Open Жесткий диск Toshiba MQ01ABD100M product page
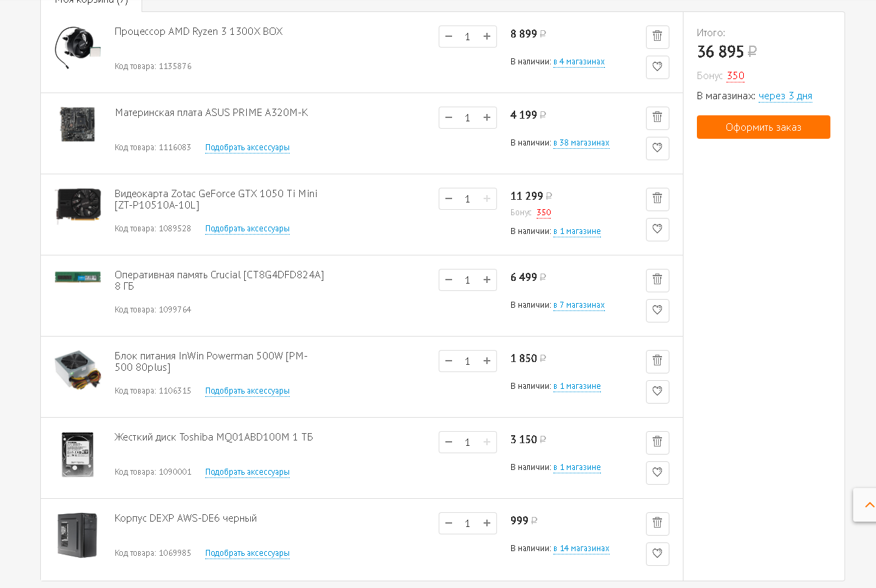Viewport: 876px width, 588px height. point(214,437)
